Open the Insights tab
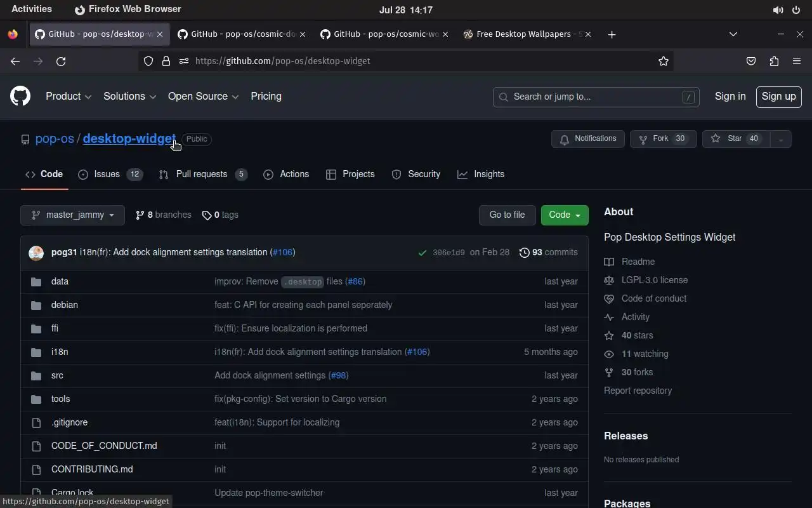The height and width of the screenshot is (508, 812). (x=481, y=174)
